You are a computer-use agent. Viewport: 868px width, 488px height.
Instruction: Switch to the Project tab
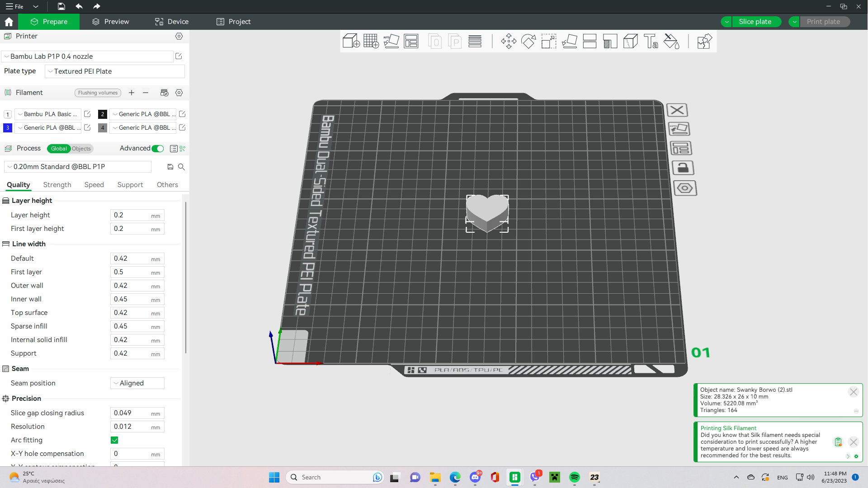234,22
